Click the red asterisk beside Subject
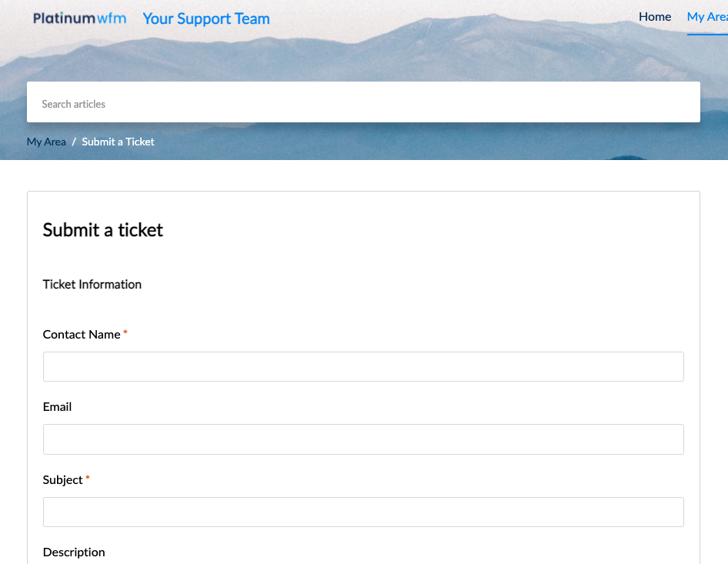 87,478
